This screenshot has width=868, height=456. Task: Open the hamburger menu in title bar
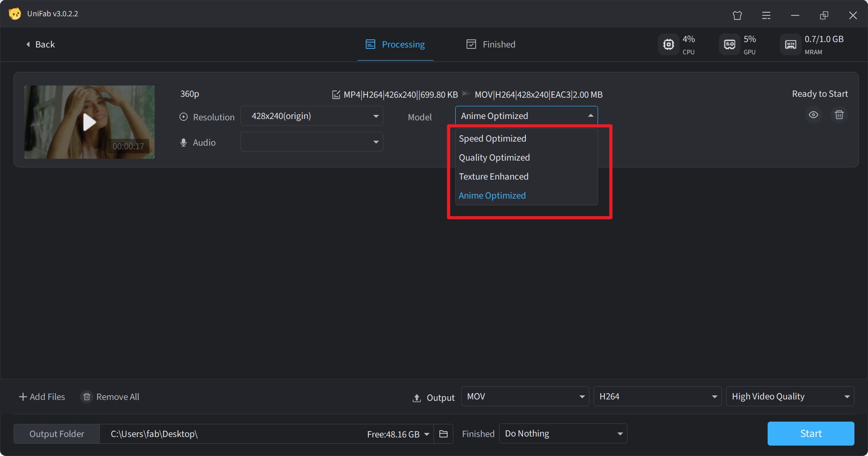(x=766, y=15)
